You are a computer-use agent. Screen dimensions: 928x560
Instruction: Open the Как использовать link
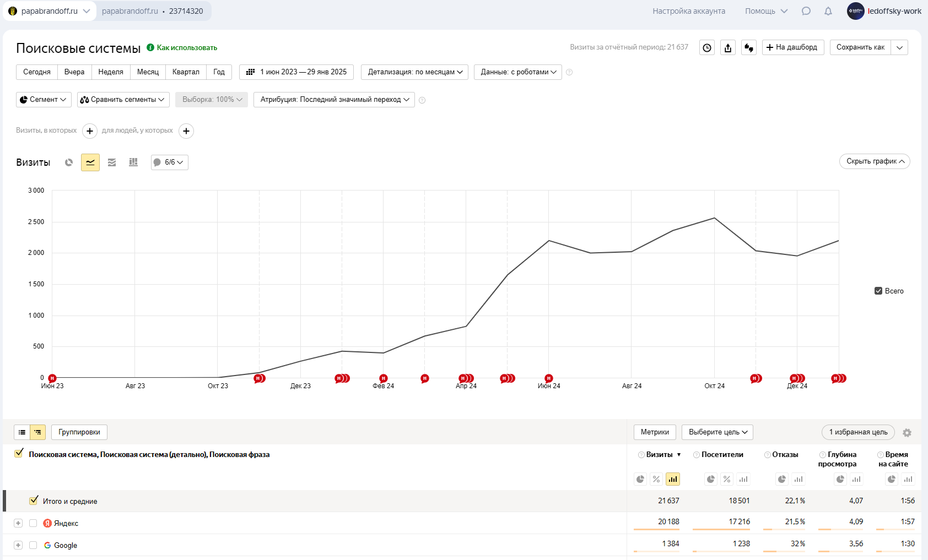(187, 48)
